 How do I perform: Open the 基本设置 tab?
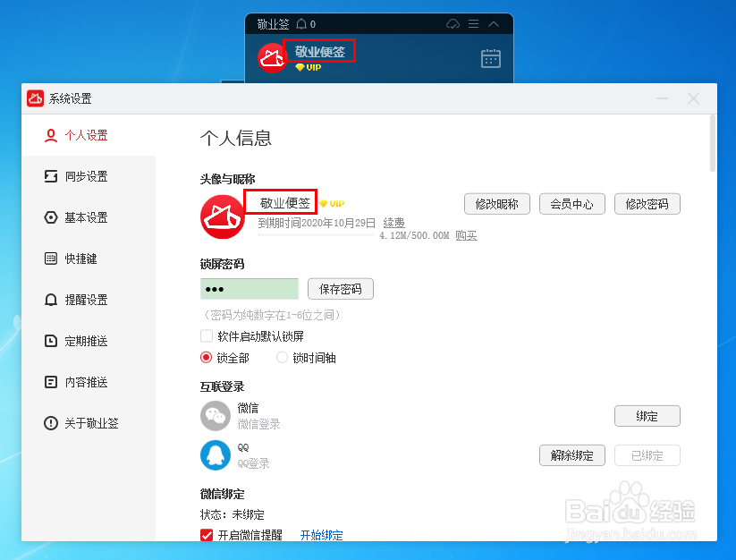(x=89, y=217)
